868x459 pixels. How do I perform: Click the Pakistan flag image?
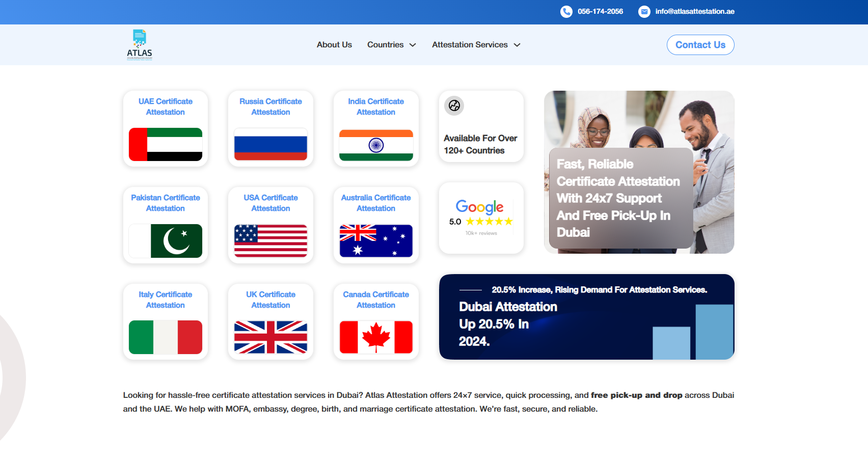click(x=166, y=241)
